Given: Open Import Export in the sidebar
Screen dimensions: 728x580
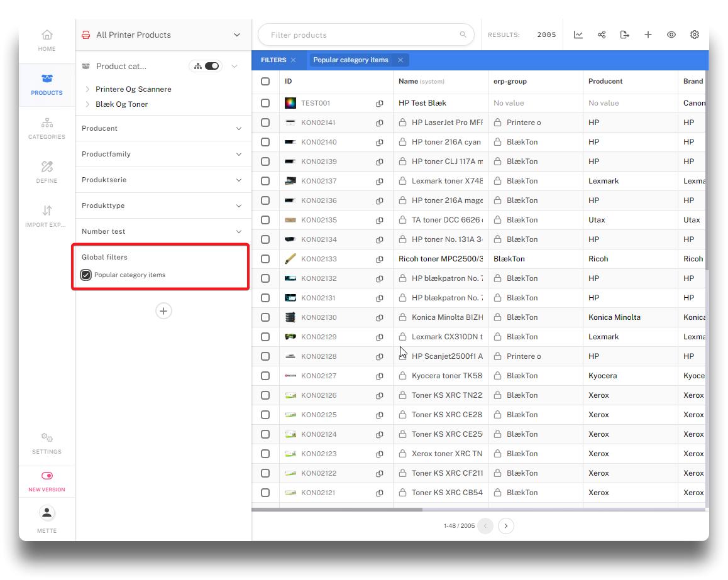Looking at the screenshot, I should click(47, 216).
